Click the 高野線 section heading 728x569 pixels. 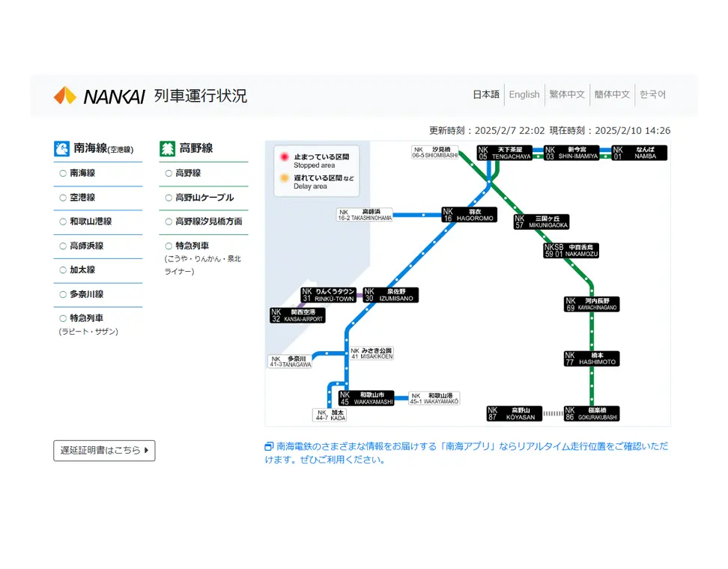tap(196, 148)
